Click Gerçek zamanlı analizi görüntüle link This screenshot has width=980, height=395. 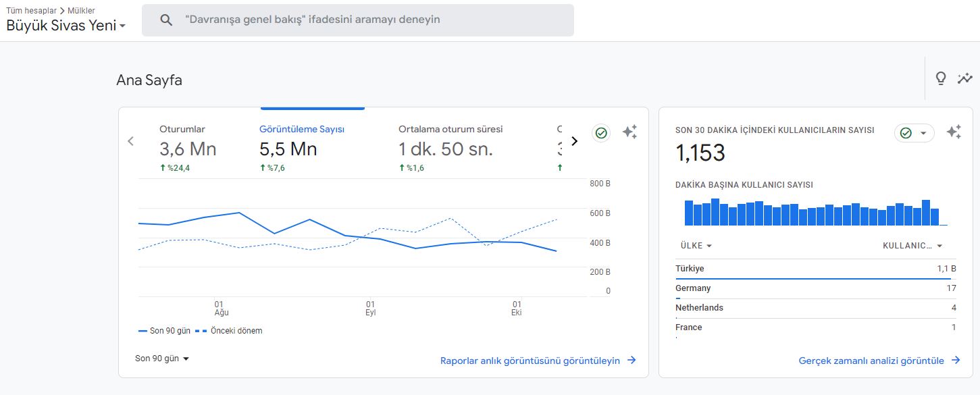click(879, 361)
